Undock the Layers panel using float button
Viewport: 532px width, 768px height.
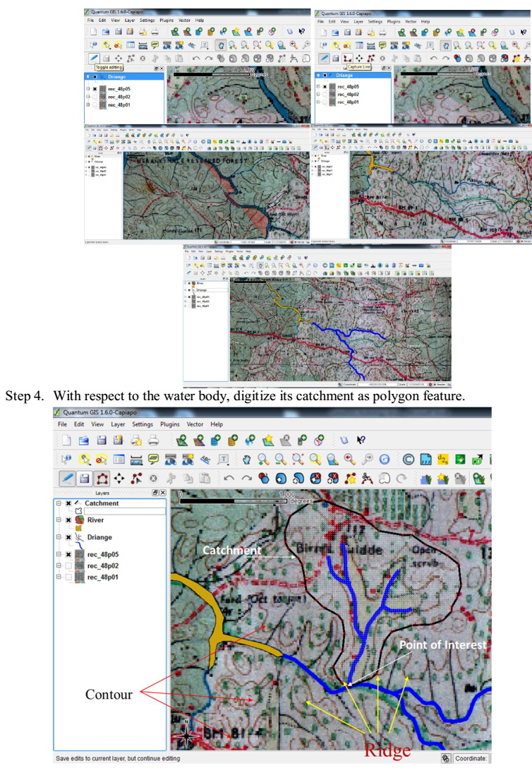155,492
